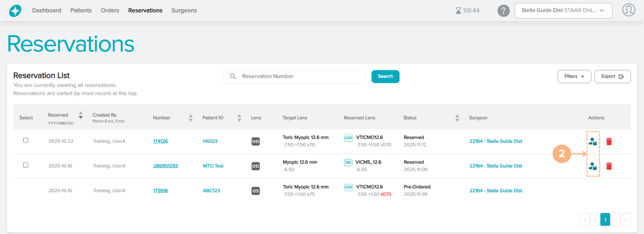Sort the list by Reserved date column
Screen dimensions: 644x234
(x=80, y=115)
